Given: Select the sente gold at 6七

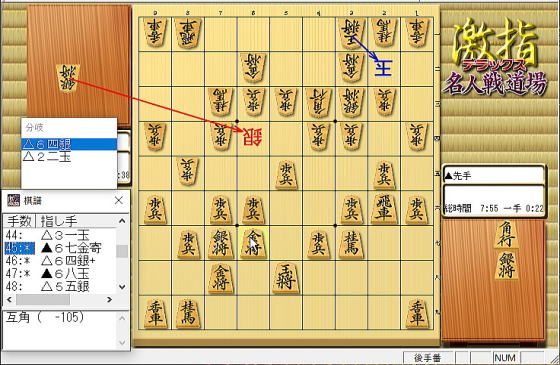Looking at the screenshot, I should pyautogui.click(x=253, y=244).
